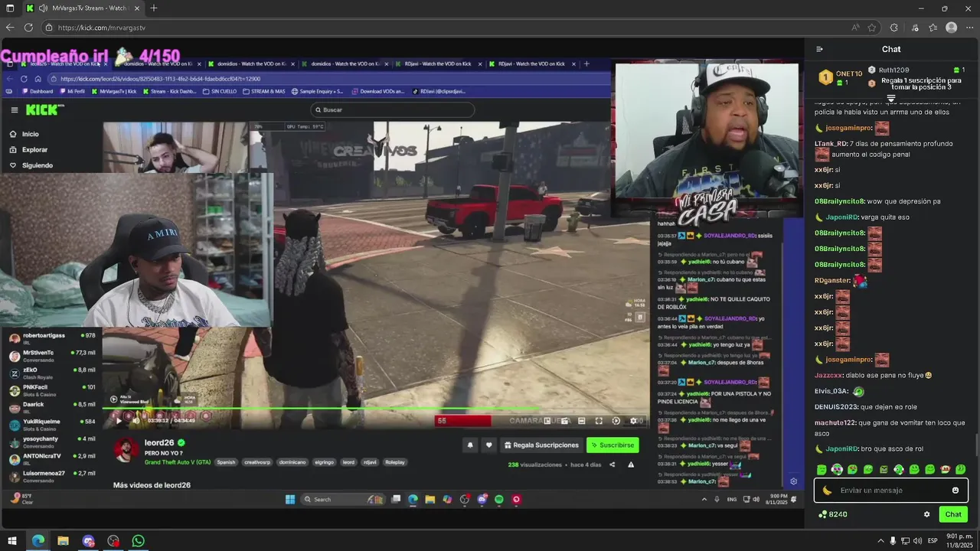The height and width of the screenshot is (551, 980).
Task: Open browser extensions puzzle icon
Action: [x=893, y=28]
